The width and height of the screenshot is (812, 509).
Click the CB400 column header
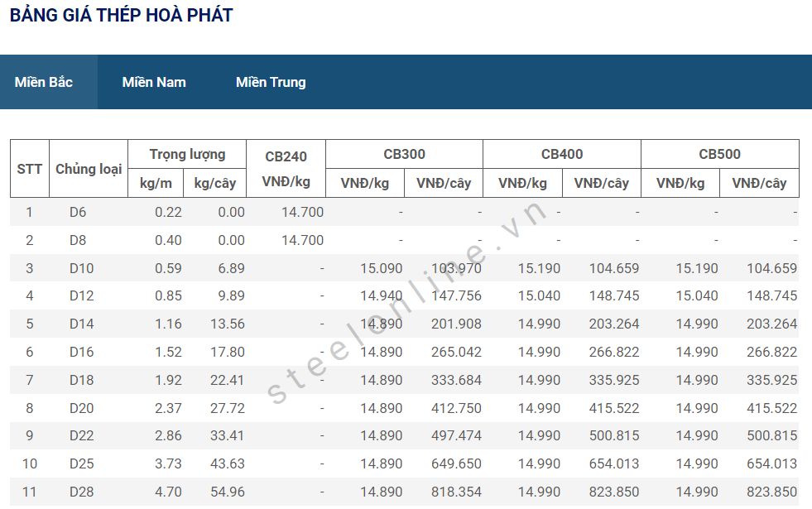562,154
